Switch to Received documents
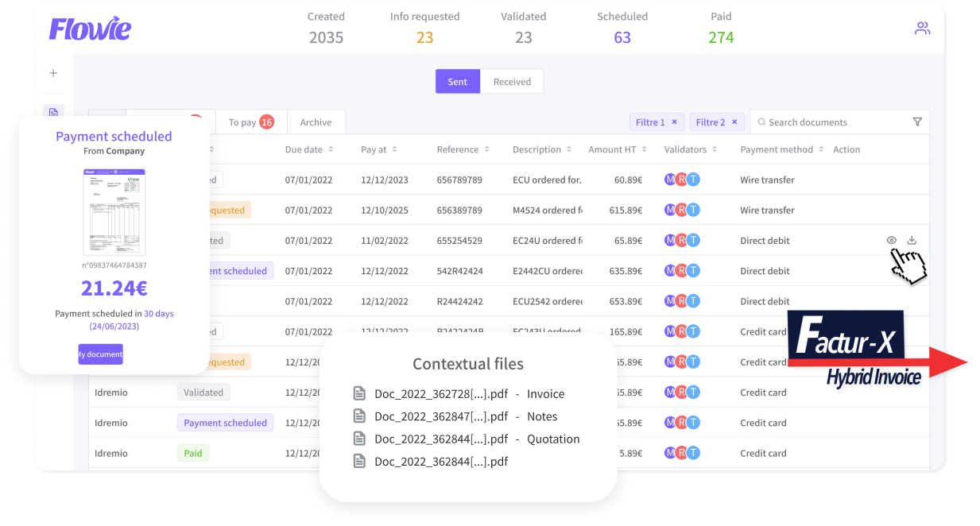980x526 pixels. [x=512, y=82]
